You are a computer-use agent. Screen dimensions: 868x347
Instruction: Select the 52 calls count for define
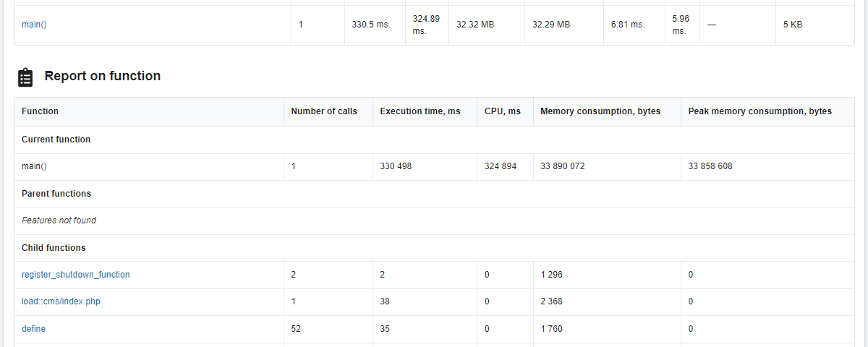pyautogui.click(x=296, y=329)
